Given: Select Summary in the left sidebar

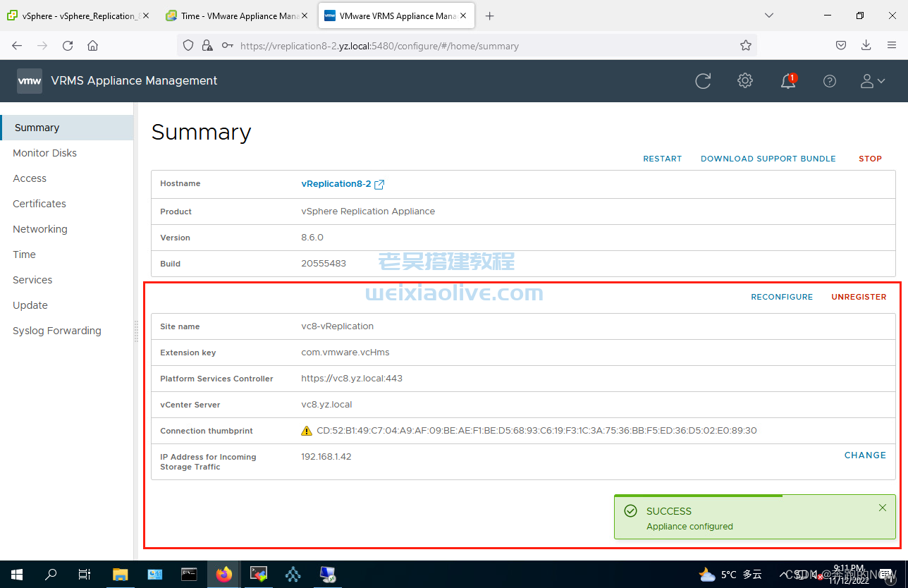Looking at the screenshot, I should pyautogui.click(x=67, y=128).
